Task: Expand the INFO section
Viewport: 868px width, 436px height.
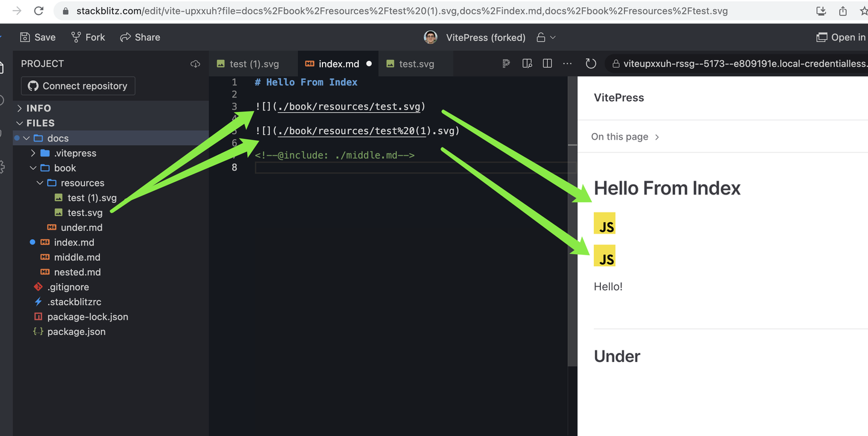Action: [37, 108]
